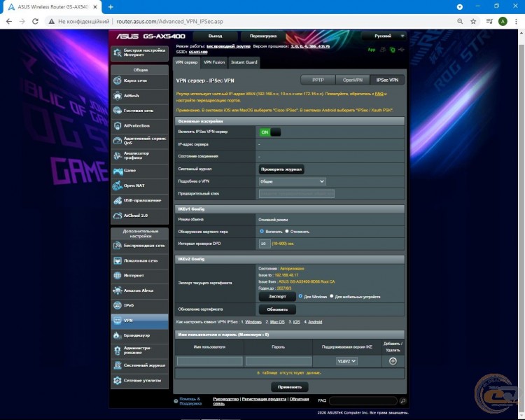Click browser zoom magnifier icon
Viewport: 525px width, 420px height.
pos(460,22)
